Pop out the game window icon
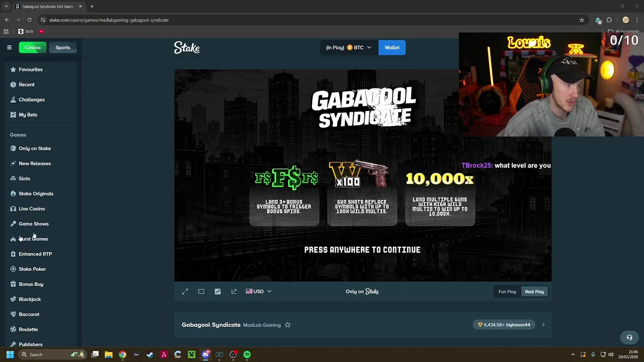Screen dimensions: 644x362 pyautogui.click(x=234, y=292)
